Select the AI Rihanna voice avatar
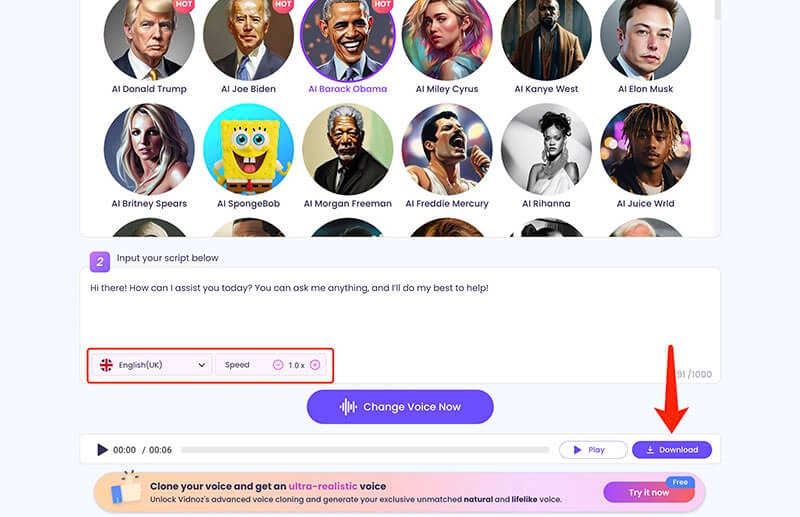Viewport: 800px width, 517px height. pyautogui.click(x=546, y=149)
